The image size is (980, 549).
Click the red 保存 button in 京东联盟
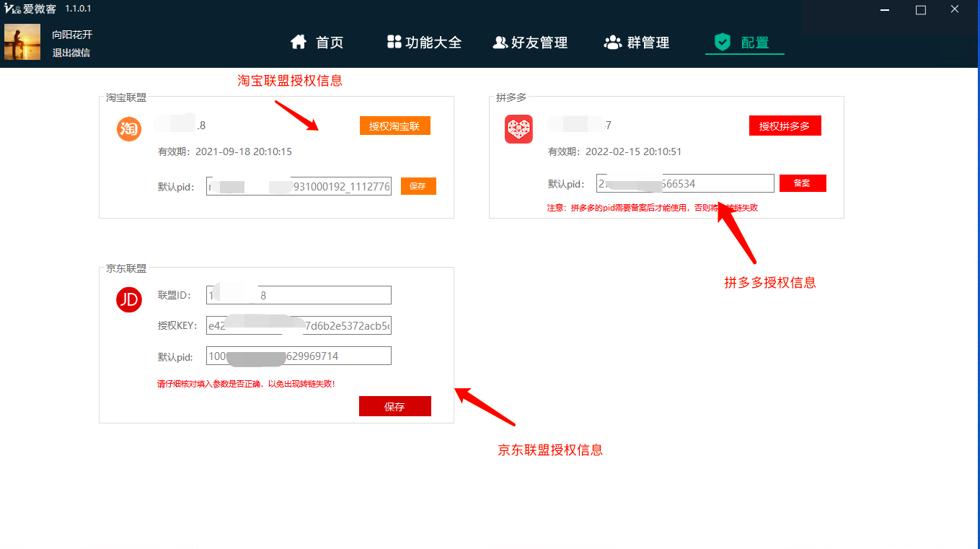click(394, 406)
